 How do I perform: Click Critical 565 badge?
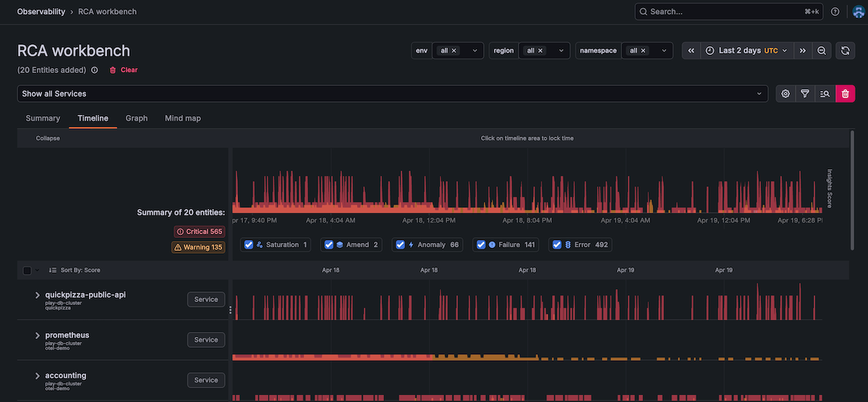tap(200, 231)
